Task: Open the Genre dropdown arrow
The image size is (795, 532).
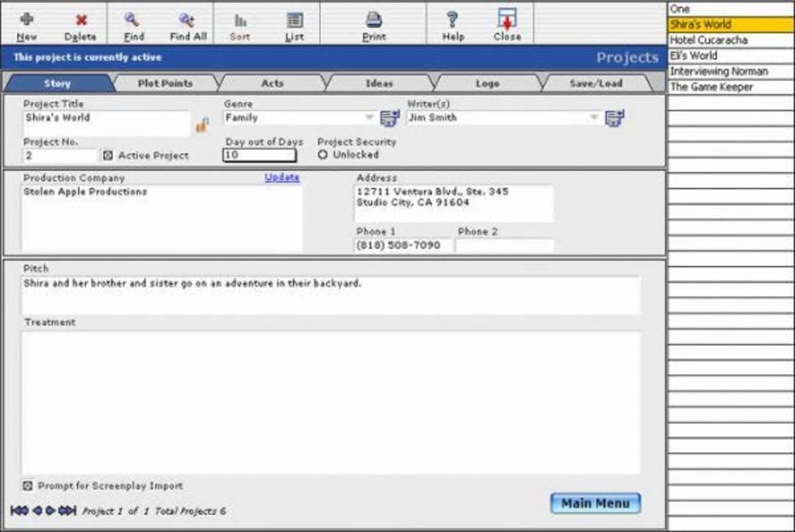Action: tap(369, 118)
